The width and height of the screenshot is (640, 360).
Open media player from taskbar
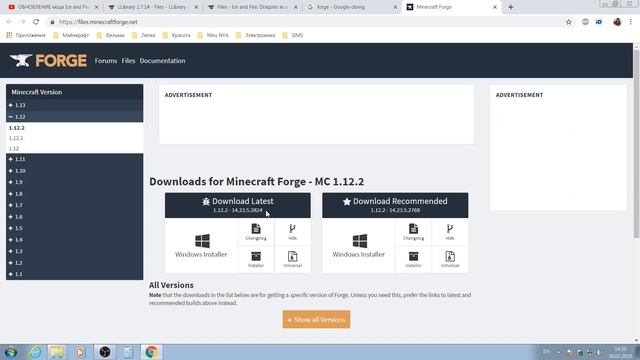[x=80, y=352]
